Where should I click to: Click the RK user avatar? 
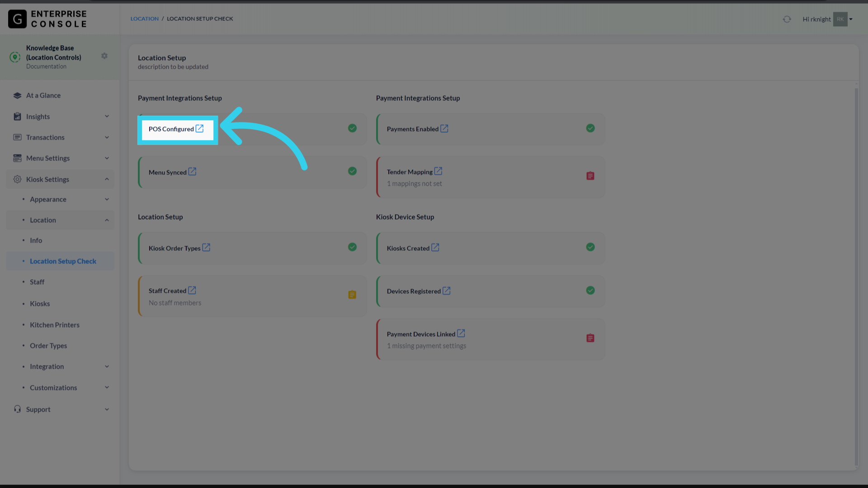coord(840,19)
